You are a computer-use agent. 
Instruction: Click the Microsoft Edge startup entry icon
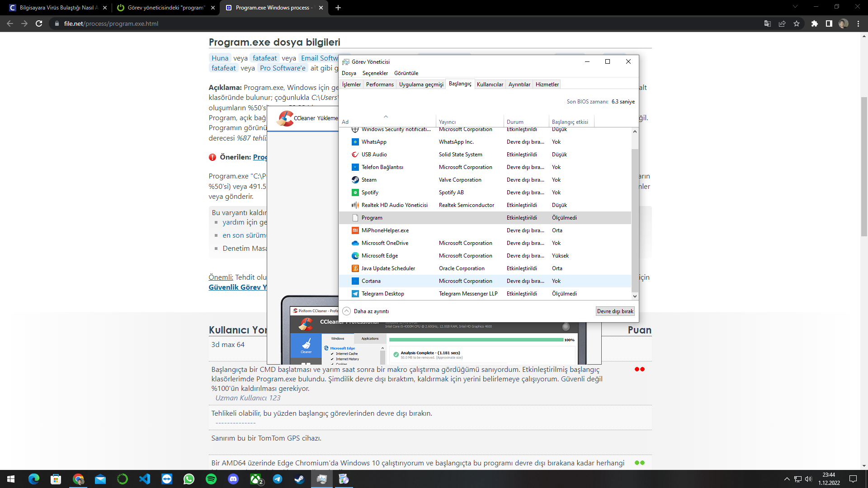pyautogui.click(x=355, y=256)
